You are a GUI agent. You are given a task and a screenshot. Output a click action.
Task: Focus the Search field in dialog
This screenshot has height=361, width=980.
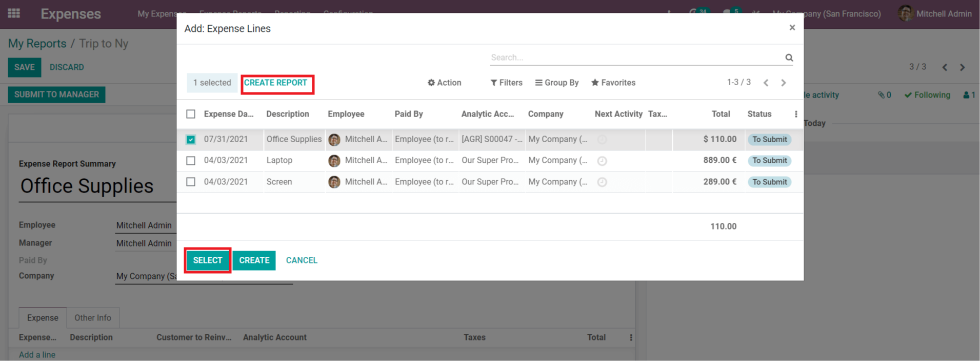636,58
